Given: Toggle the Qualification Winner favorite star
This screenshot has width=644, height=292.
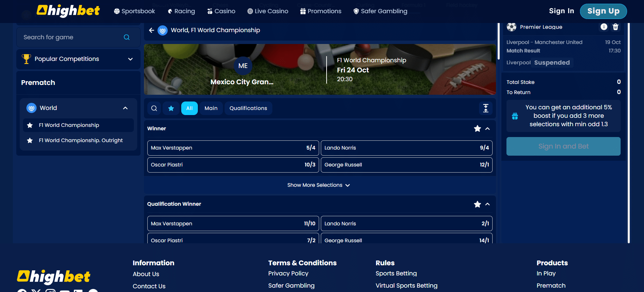Looking at the screenshot, I should [x=477, y=204].
